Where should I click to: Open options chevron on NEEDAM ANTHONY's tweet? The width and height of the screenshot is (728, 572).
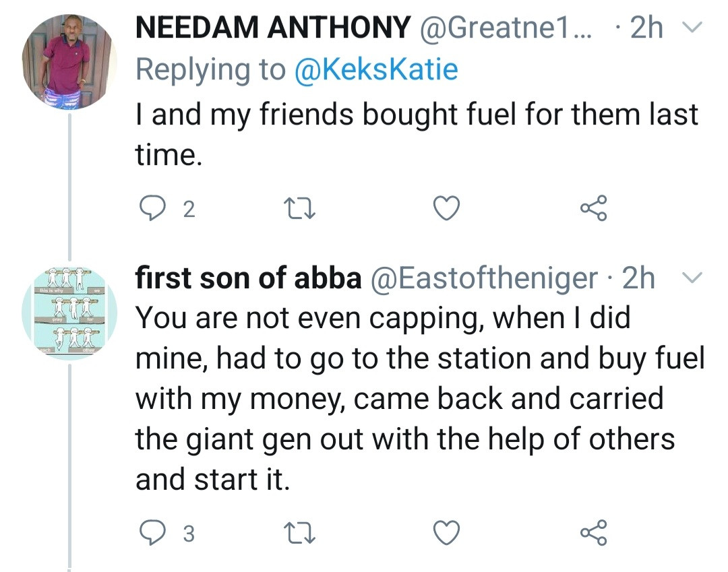(x=692, y=28)
